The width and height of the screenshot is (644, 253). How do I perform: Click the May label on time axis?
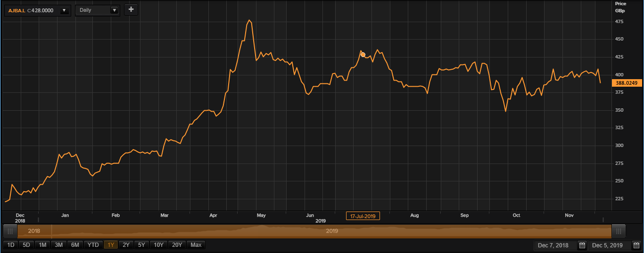click(x=261, y=215)
